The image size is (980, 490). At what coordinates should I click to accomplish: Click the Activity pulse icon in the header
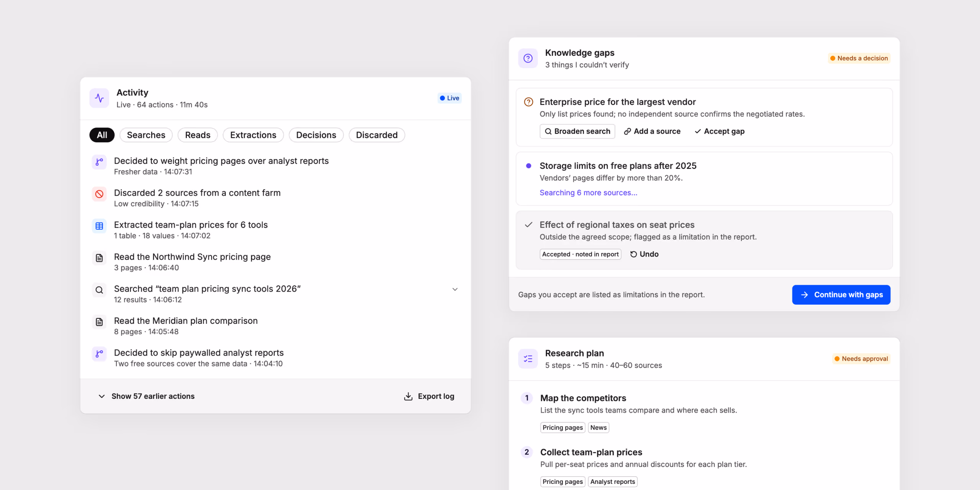(x=99, y=98)
